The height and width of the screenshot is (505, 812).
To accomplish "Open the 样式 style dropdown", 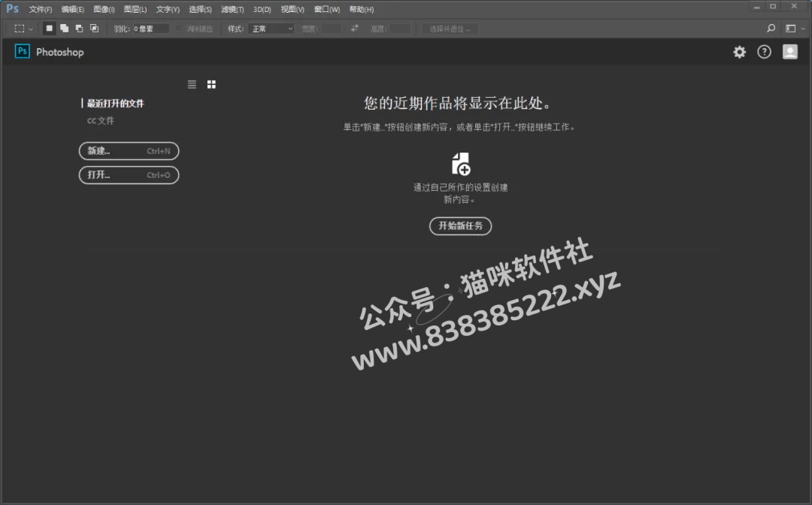I will coord(271,29).
